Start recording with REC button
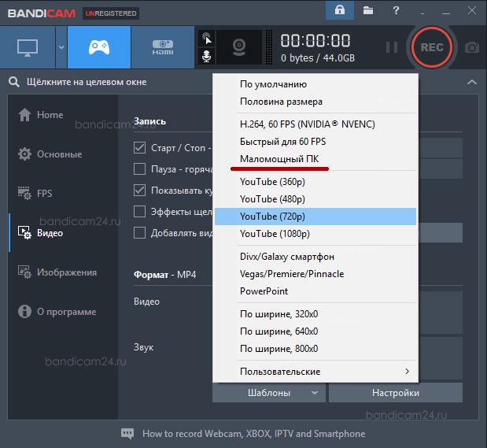487x448 pixels. [x=432, y=47]
